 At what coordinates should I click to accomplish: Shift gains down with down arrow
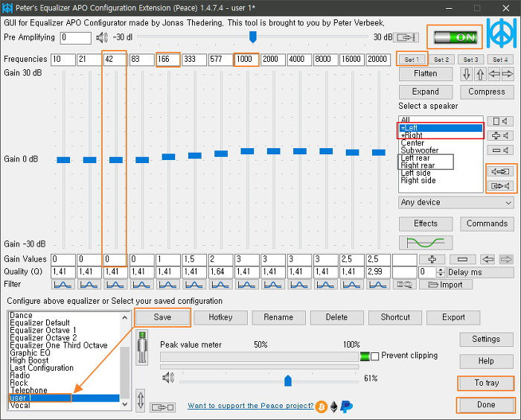(467, 74)
